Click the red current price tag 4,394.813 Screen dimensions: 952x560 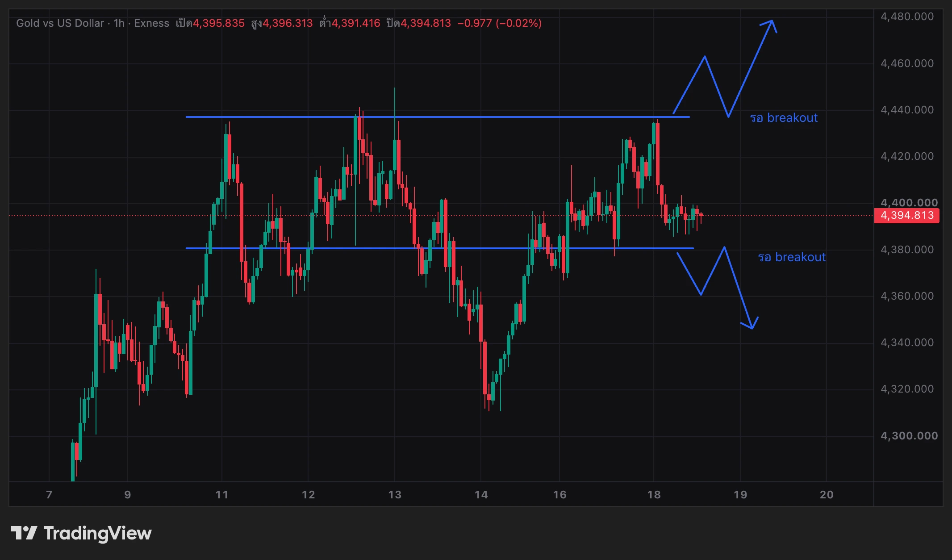coord(906,216)
